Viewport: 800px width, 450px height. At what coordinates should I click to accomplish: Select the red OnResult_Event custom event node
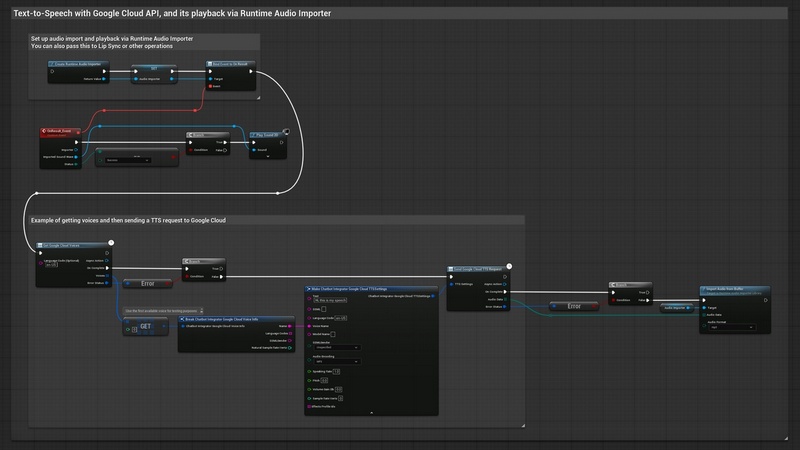[x=57, y=130]
